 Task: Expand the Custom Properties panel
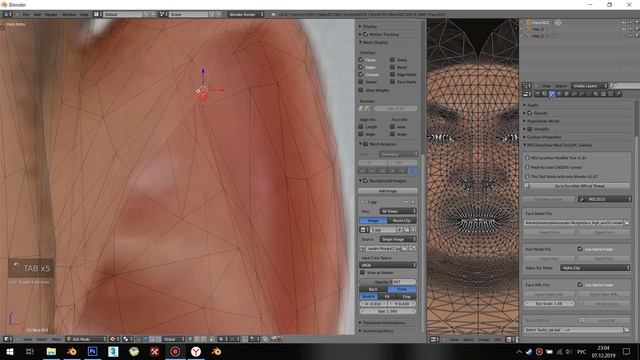click(x=543, y=137)
